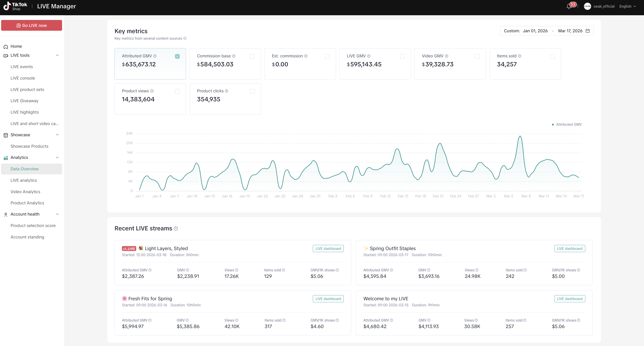
Task: Open LIVE analytics in sidebar
Action: click(x=24, y=180)
